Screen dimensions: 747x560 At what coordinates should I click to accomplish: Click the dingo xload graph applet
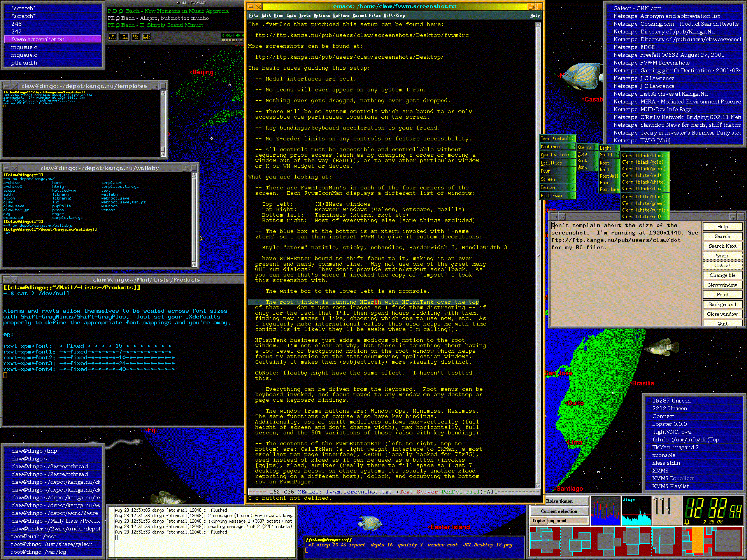(636, 511)
